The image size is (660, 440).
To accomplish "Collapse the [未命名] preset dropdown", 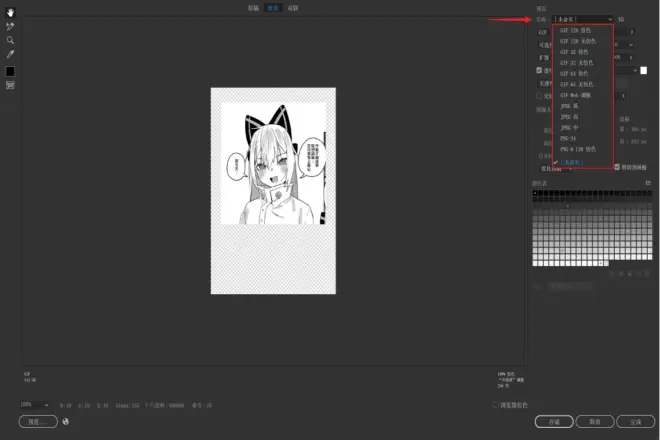I will tap(583, 19).
